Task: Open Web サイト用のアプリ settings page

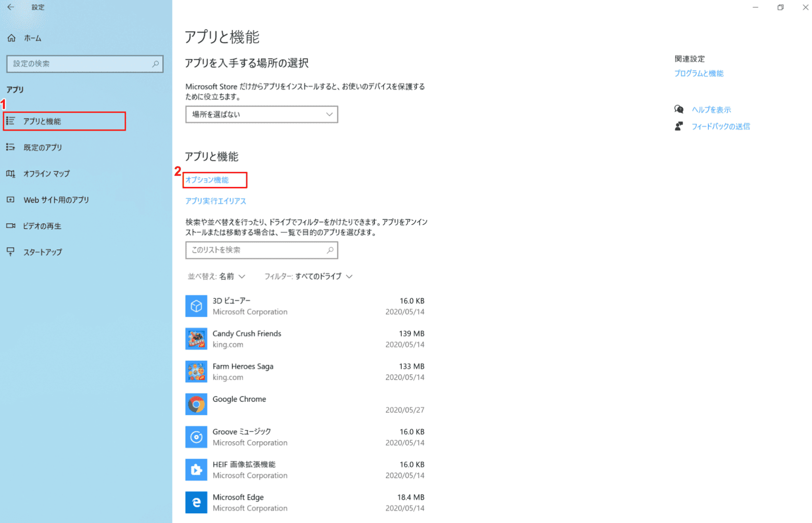Action: pyautogui.click(x=56, y=200)
